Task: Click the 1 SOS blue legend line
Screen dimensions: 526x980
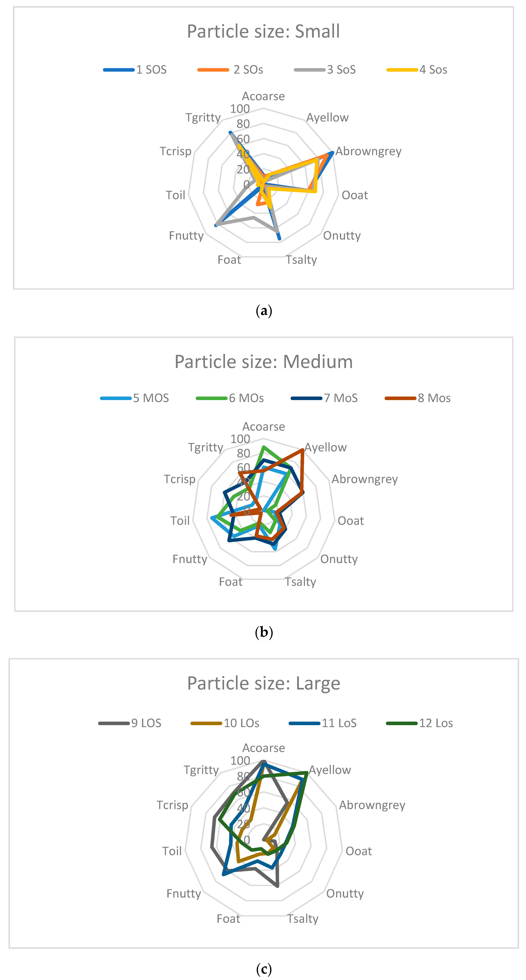Action: tap(119, 70)
